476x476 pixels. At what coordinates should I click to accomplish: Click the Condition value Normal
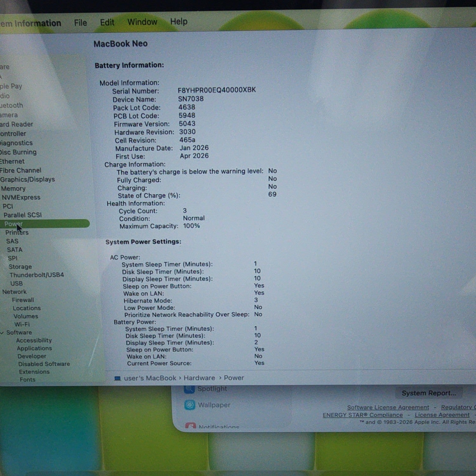194,218
